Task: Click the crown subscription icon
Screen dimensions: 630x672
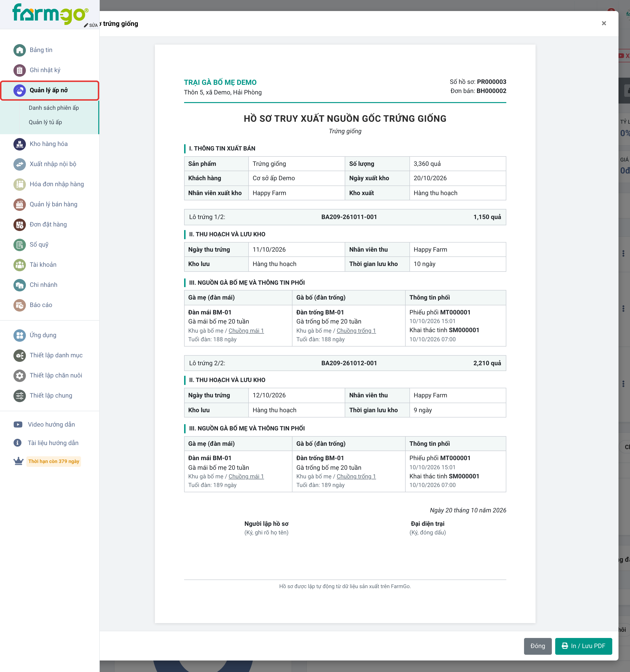Action: click(x=18, y=461)
